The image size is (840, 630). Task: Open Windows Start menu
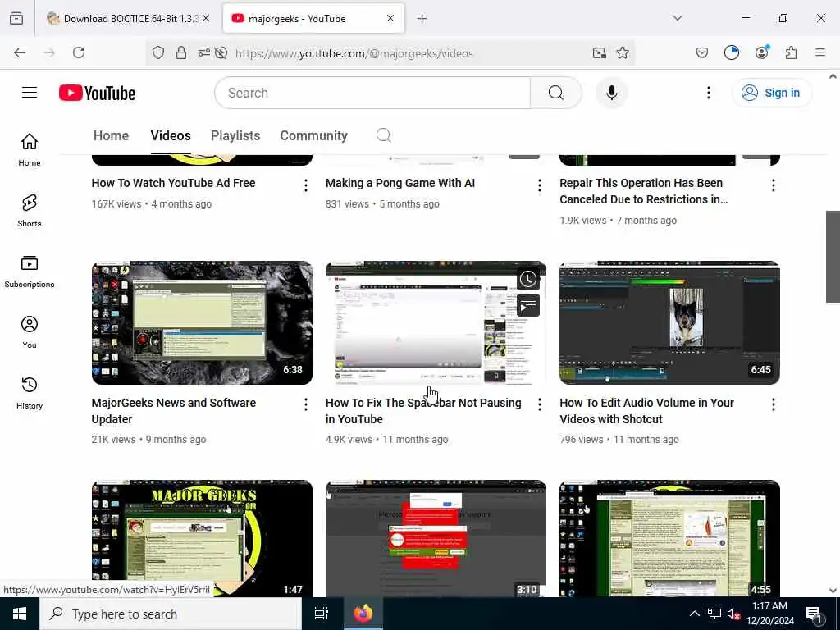pos(20,614)
